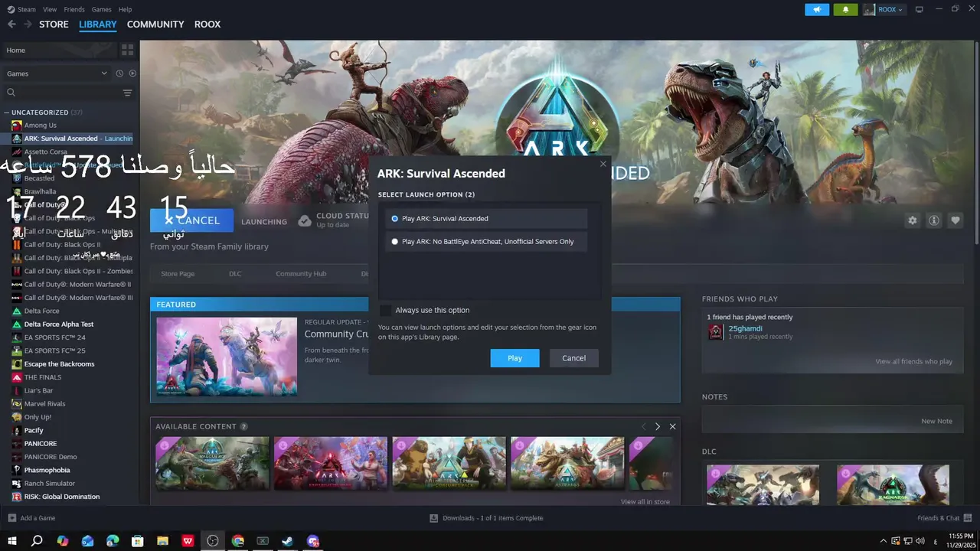
Task: Switch to Big Picture mode icon
Action: click(919, 9)
